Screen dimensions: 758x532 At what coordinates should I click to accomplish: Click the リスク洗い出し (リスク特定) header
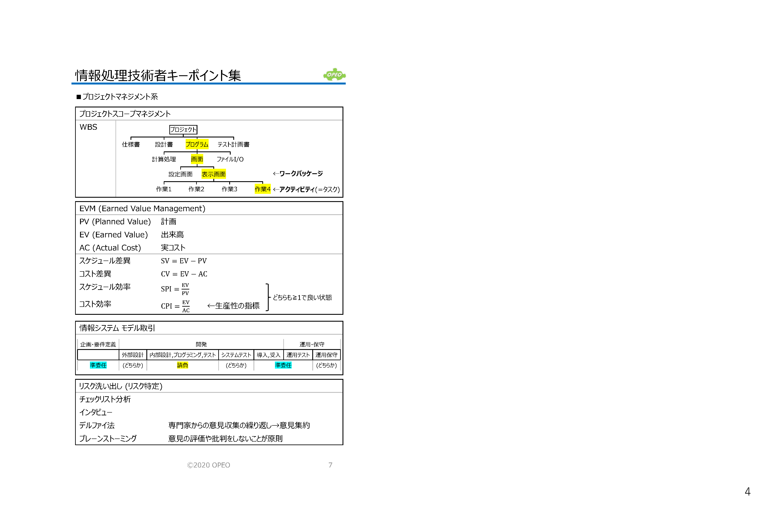(x=121, y=386)
